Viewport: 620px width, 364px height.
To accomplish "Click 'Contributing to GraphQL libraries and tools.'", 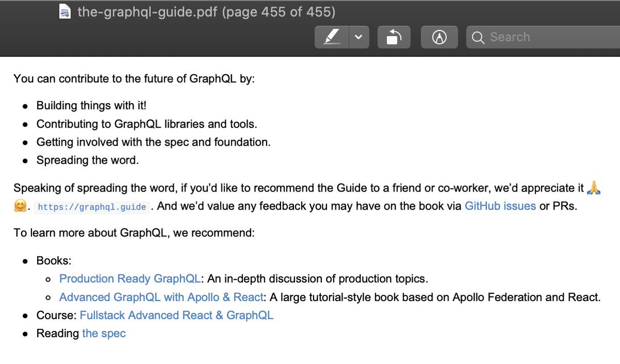I will point(147,124).
